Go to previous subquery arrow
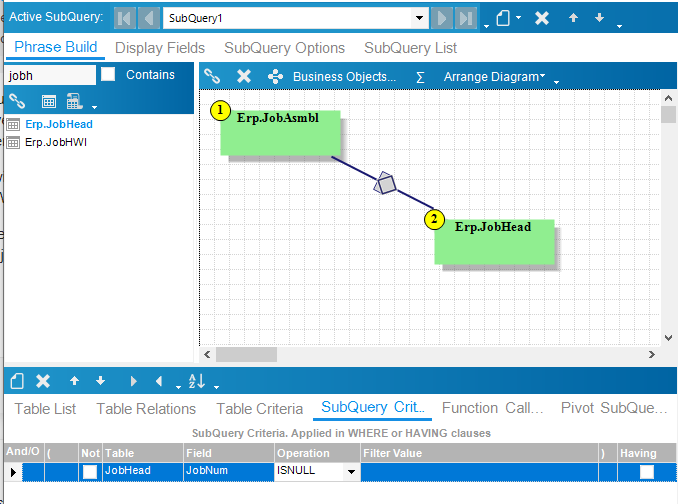 tap(149, 18)
